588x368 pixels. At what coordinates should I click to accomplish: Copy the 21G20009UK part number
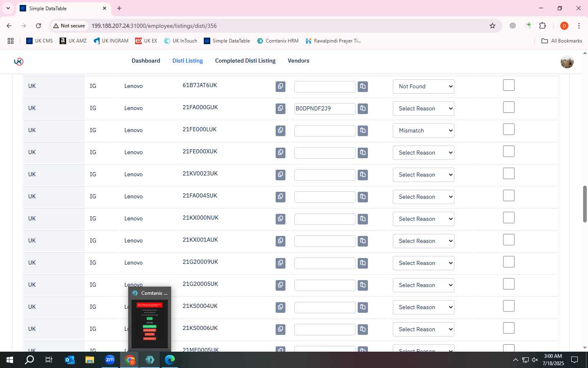point(281,263)
